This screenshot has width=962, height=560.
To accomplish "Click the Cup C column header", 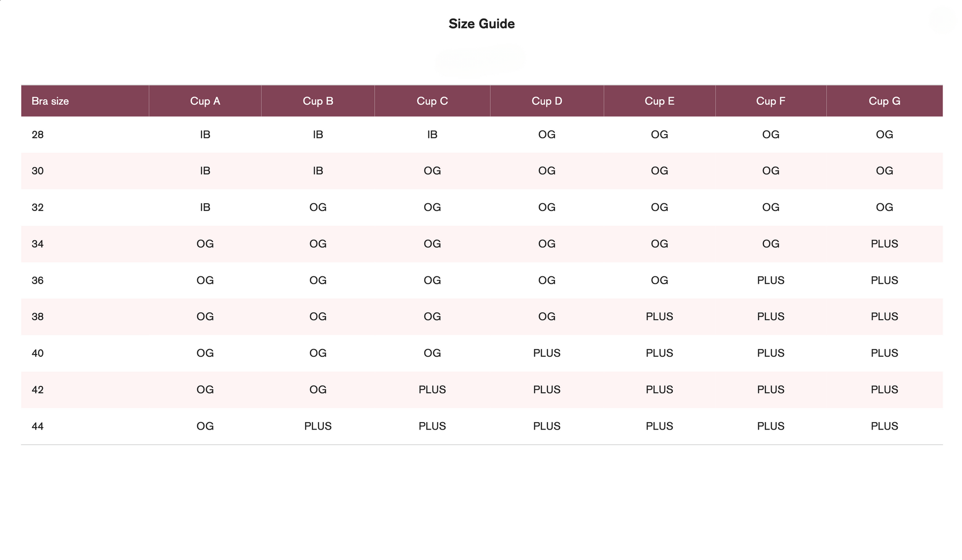I will click(x=432, y=101).
